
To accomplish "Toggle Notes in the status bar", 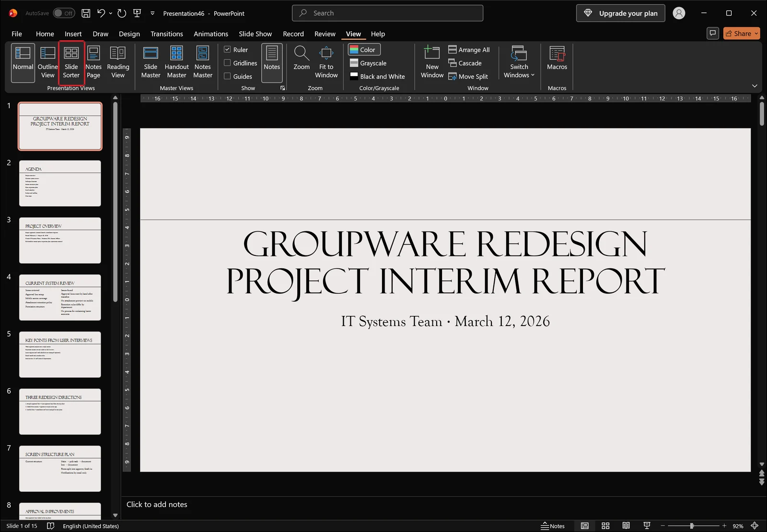I will click(553, 526).
